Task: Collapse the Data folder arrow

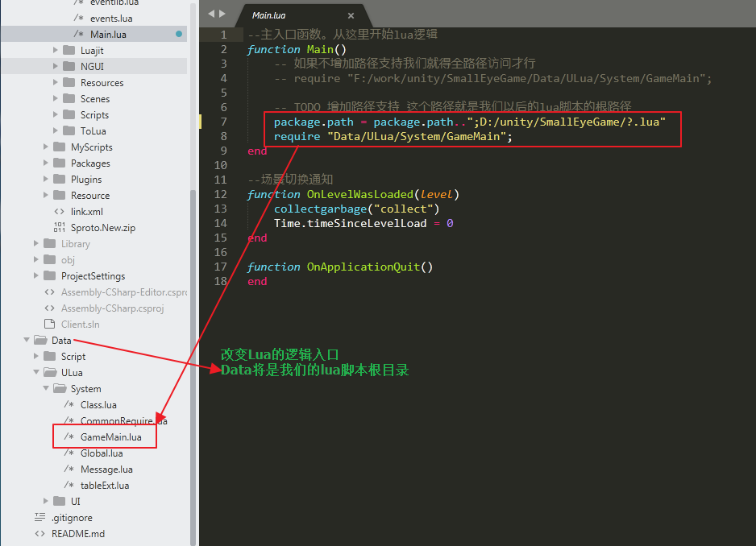Action: (x=27, y=340)
